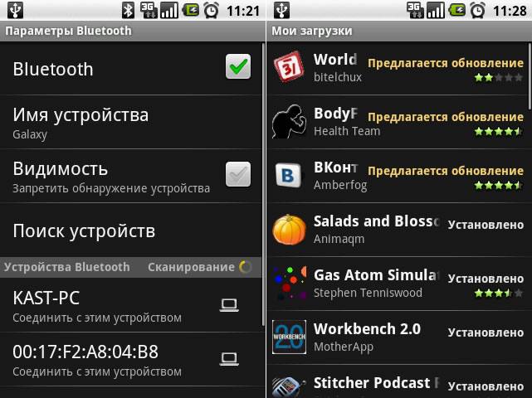Toggle the Bluetooth checkbox

click(238, 66)
